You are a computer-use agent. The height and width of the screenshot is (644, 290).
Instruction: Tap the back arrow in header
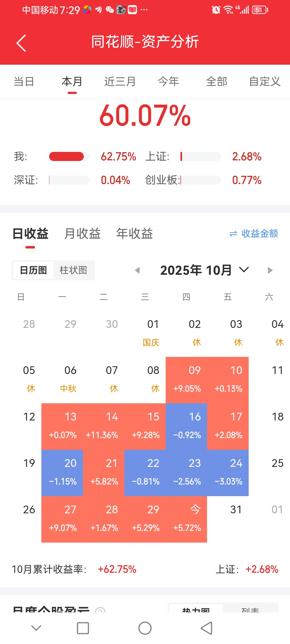click(21, 43)
